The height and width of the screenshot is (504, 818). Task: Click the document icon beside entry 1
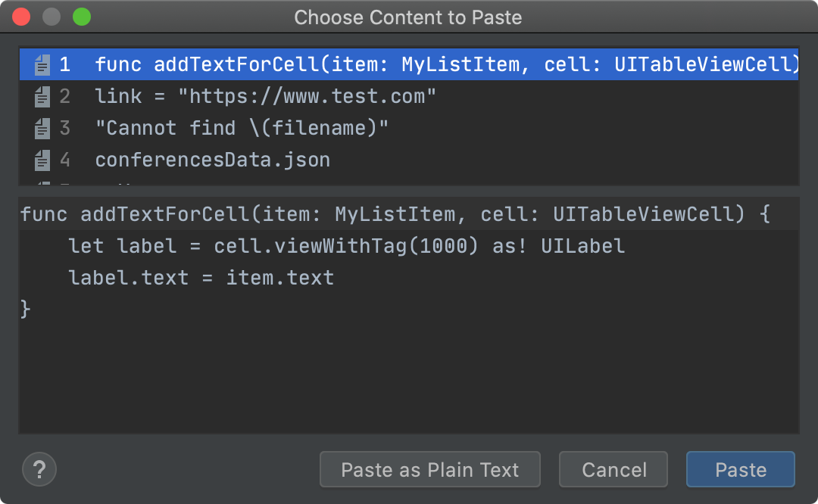click(x=42, y=65)
